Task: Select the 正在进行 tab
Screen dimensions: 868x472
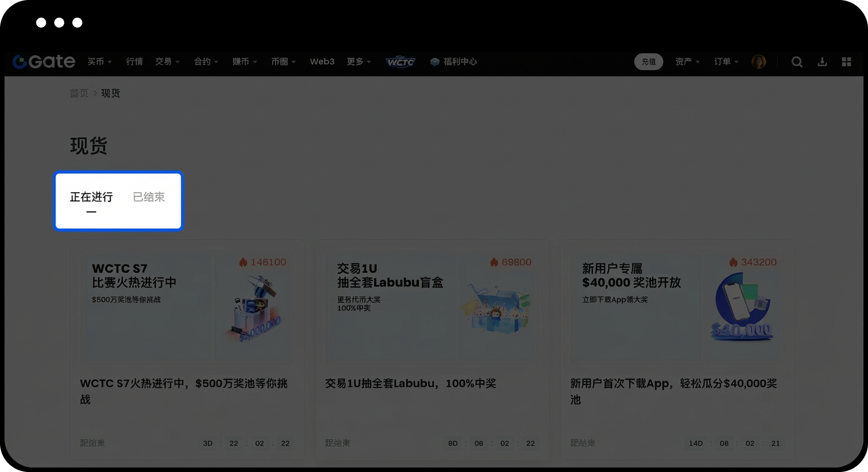Action: 91,197
